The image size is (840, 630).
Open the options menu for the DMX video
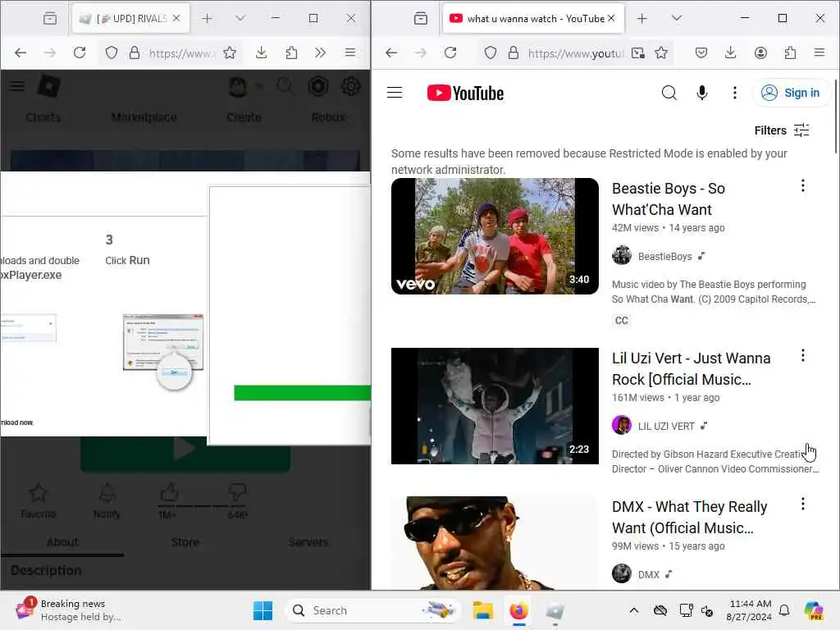(x=802, y=504)
